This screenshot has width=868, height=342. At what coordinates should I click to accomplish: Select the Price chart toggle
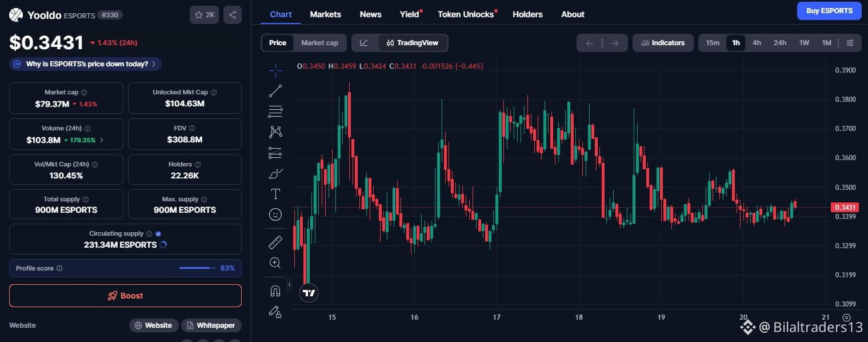pyautogui.click(x=278, y=43)
